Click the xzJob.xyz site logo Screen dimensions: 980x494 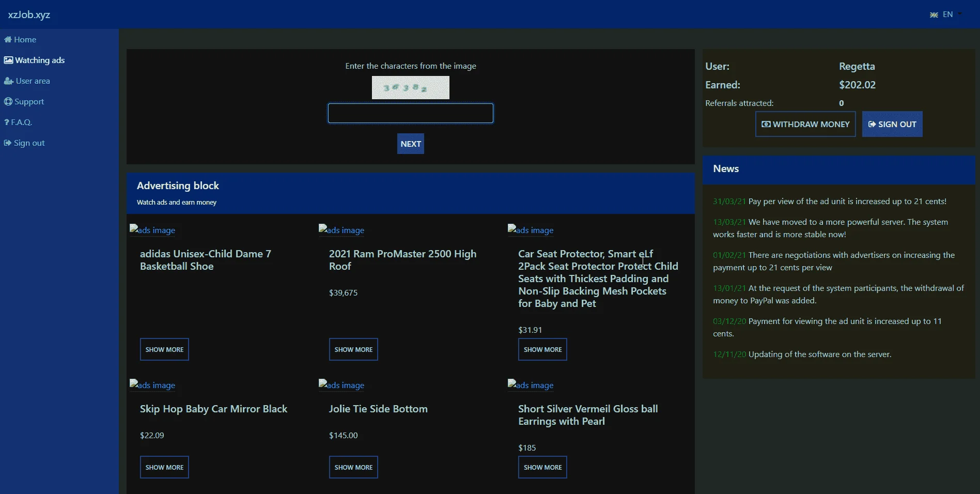29,14
